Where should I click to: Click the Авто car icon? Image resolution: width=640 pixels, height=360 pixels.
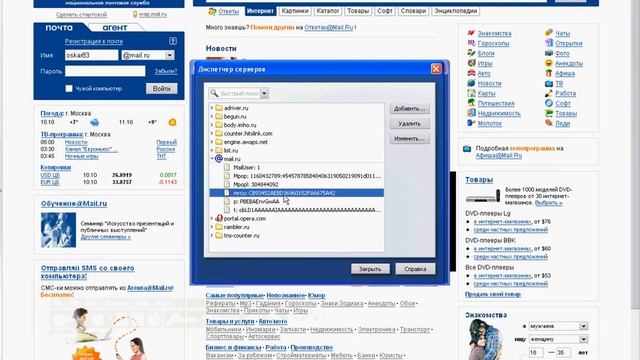coord(471,73)
